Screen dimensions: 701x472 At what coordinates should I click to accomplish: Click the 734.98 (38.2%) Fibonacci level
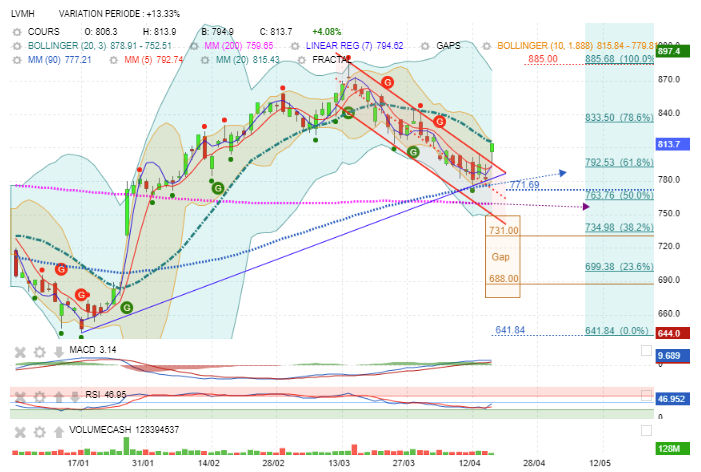[x=619, y=228]
